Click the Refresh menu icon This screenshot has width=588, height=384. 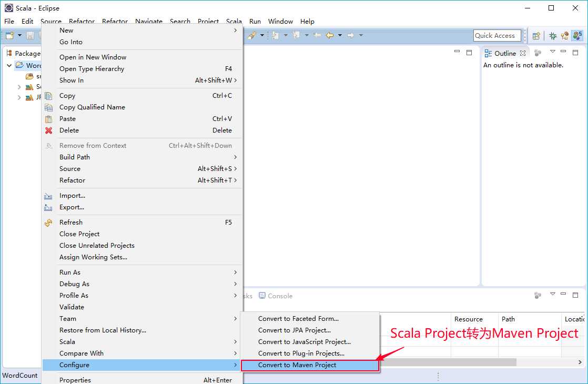coord(49,223)
